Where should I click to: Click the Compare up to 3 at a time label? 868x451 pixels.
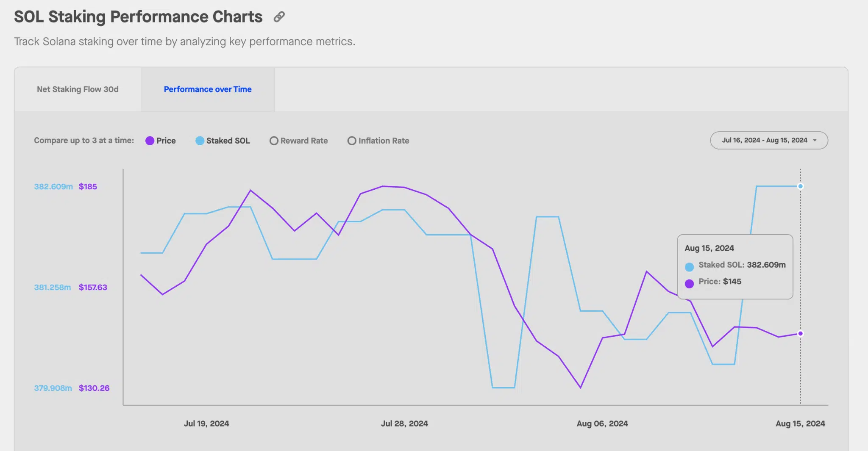pos(84,141)
